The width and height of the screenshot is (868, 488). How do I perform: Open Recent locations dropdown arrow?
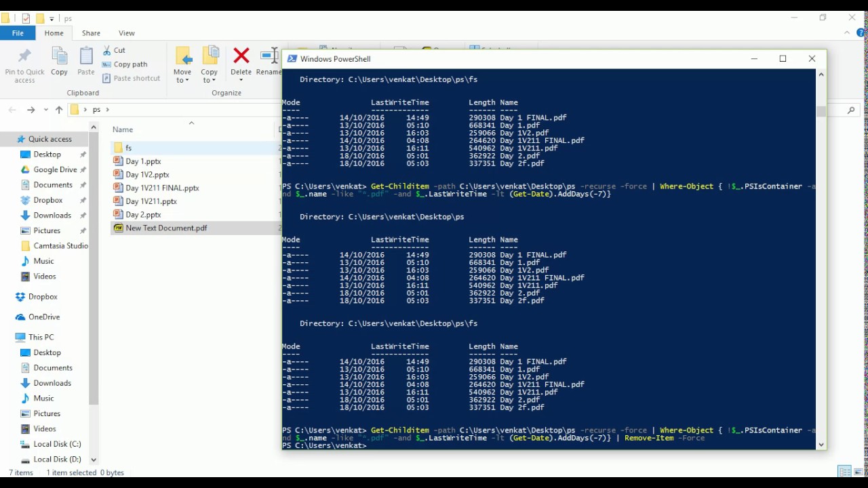[46, 110]
